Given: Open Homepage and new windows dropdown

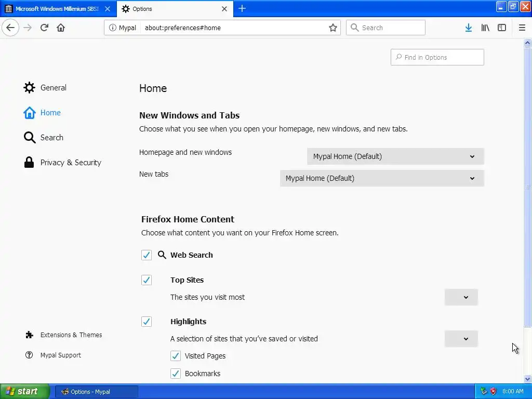Looking at the screenshot, I should tap(395, 156).
